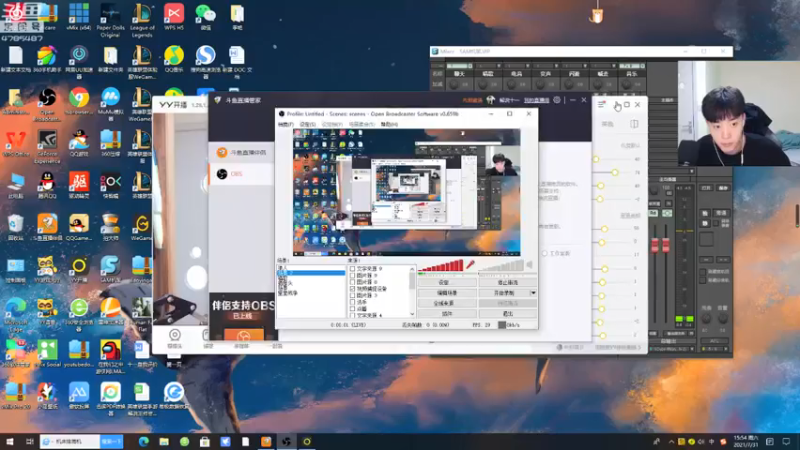Expand the arrow beside 开始录制 in OBS

pos(533,293)
